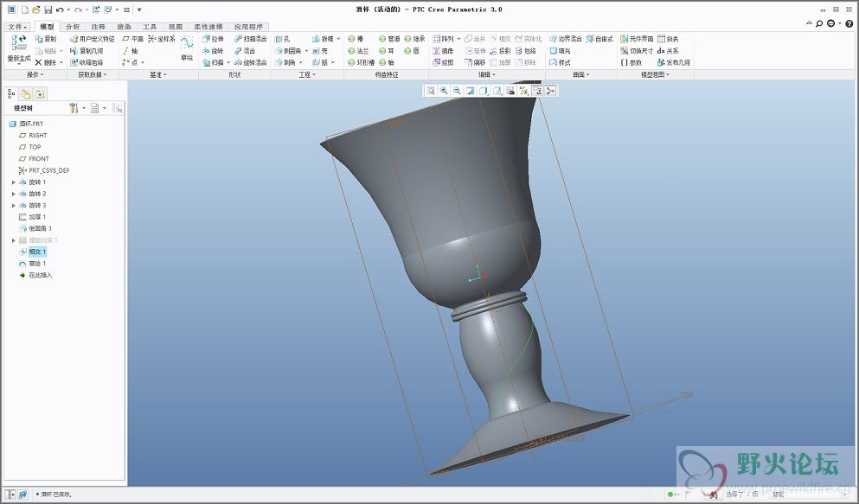Click the 参数 (Parameters) tool
This screenshot has height=504, width=859.
631,63
